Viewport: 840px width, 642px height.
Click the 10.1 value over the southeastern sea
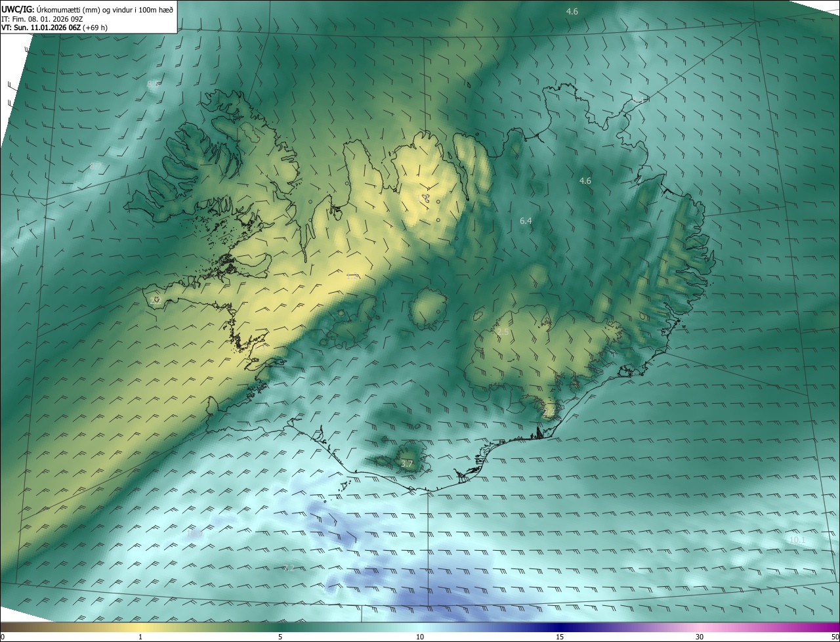click(x=797, y=540)
